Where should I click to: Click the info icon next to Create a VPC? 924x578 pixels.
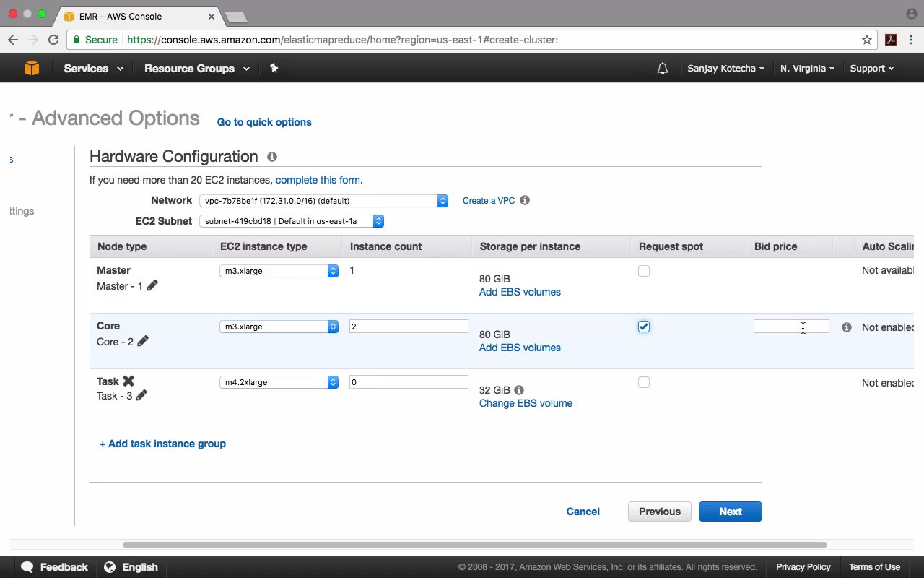click(525, 200)
